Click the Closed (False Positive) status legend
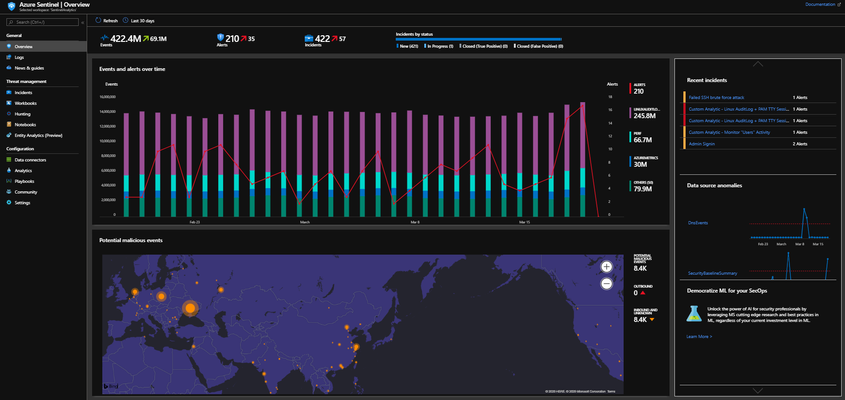This screenshot has width=845, height=400. click(x=538, y=46)
